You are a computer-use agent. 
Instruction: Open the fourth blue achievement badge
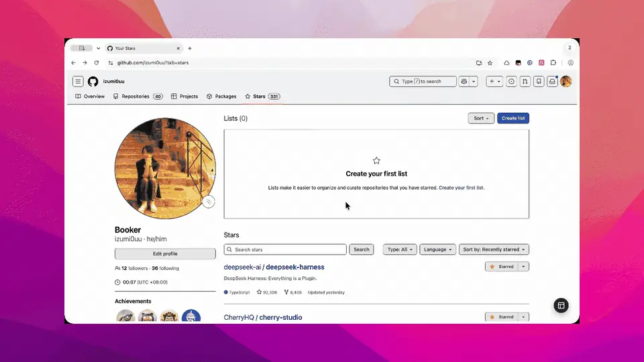click(x=191, y=316)
